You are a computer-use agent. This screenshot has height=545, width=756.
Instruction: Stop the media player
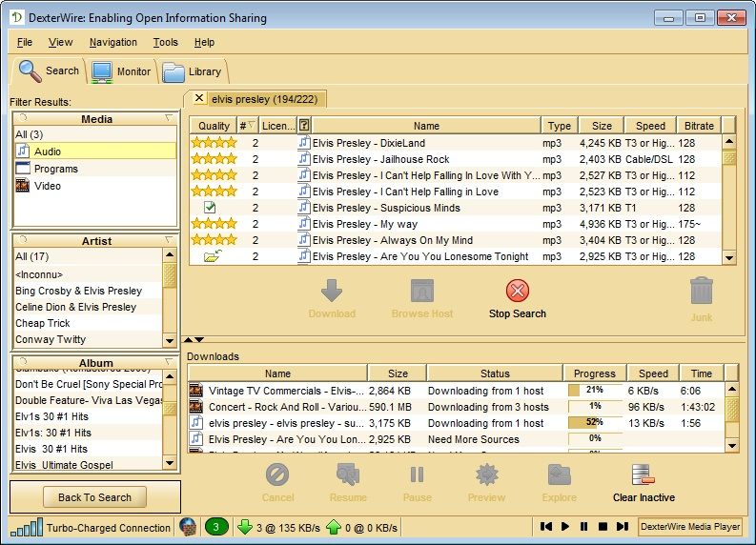click(603, 527)
